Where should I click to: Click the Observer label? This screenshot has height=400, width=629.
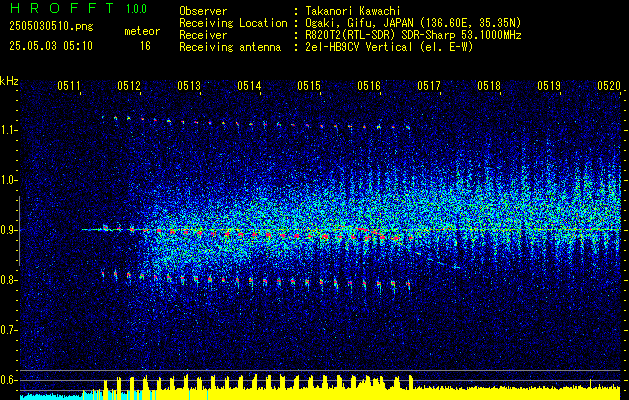tap(203, 11)
